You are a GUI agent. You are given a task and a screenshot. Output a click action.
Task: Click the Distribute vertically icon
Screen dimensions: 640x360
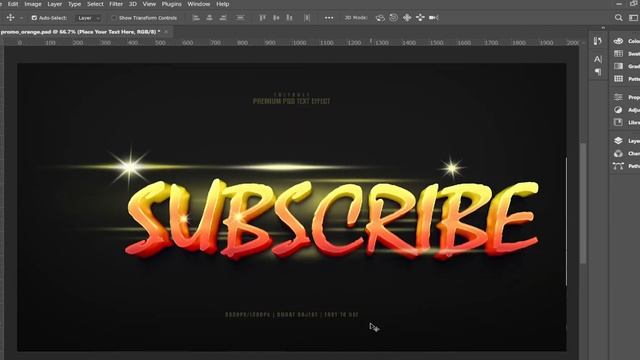click(x=240, y=18)
